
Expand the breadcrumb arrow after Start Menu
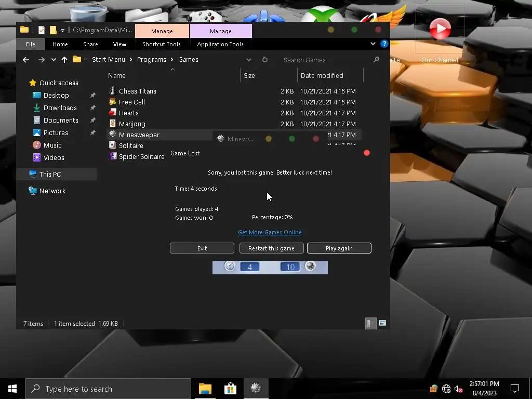tap(131, 60)
